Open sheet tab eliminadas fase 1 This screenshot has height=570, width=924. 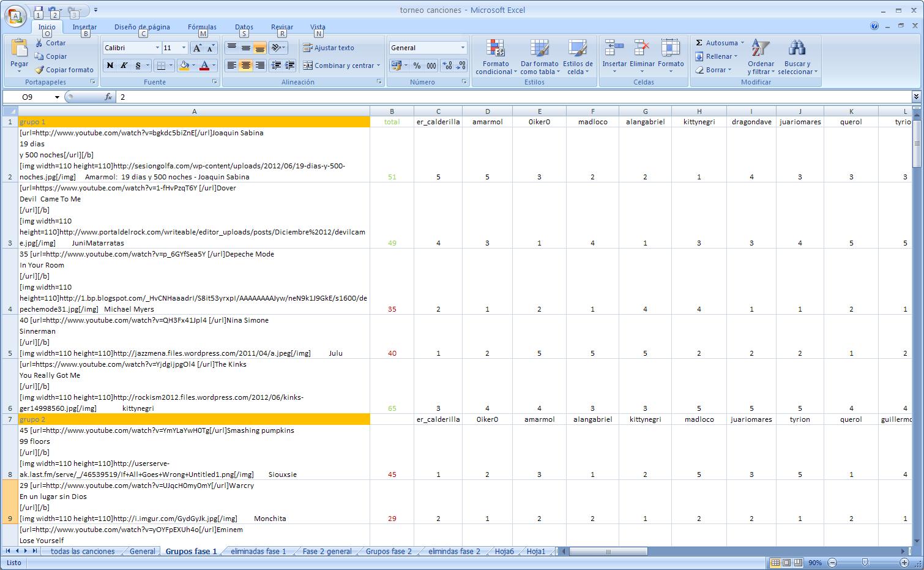click(x=258, y=551)
